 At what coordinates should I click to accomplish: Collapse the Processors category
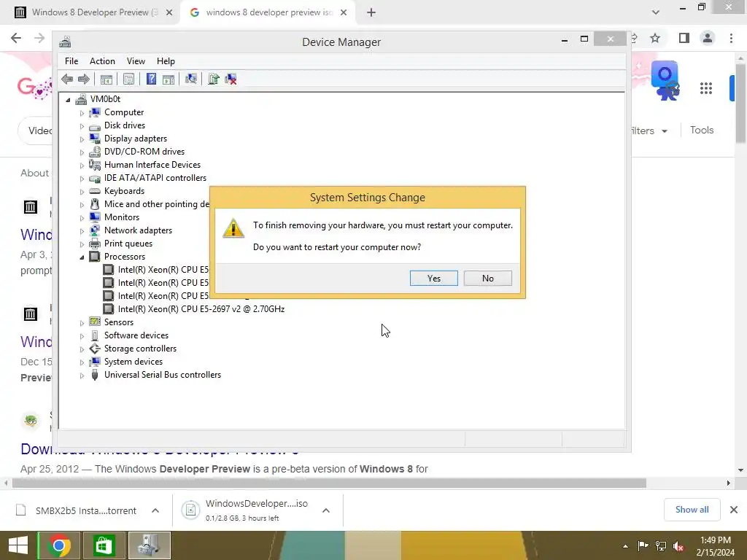pos(82,257)
